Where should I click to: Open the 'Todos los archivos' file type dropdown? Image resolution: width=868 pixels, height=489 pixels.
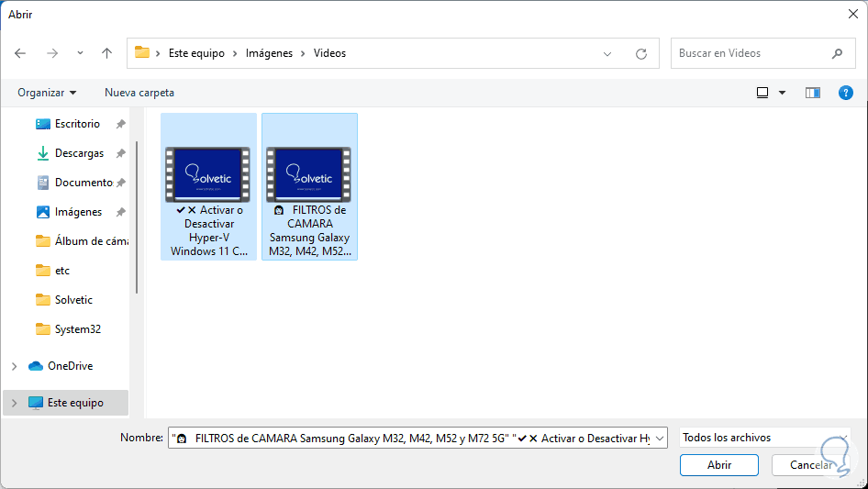coord(764,438)
